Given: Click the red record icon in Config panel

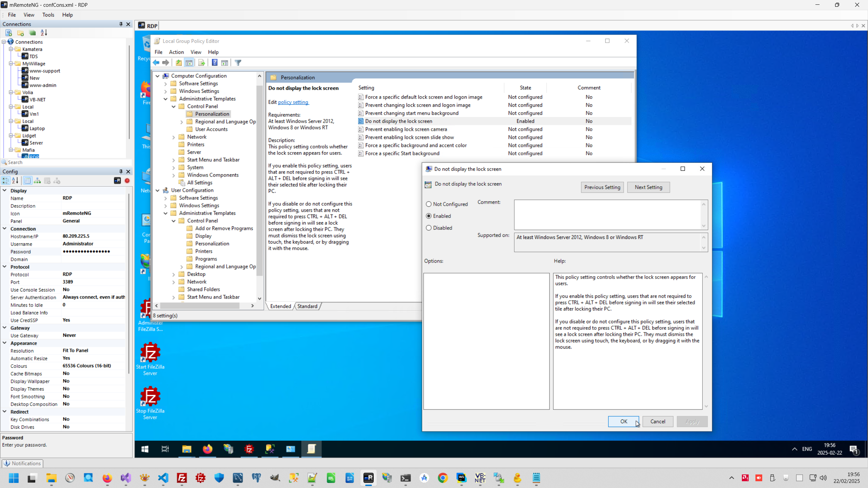Looking at the screenshot, I should [127, 181].
